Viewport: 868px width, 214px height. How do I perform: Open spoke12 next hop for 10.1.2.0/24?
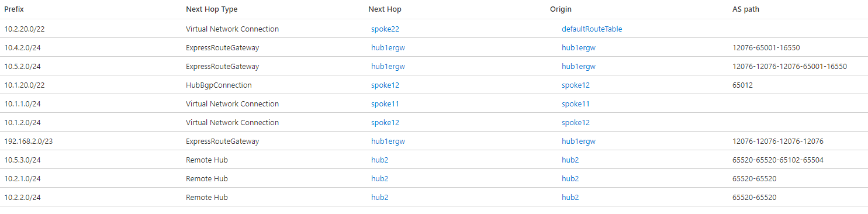coord(385,122)
